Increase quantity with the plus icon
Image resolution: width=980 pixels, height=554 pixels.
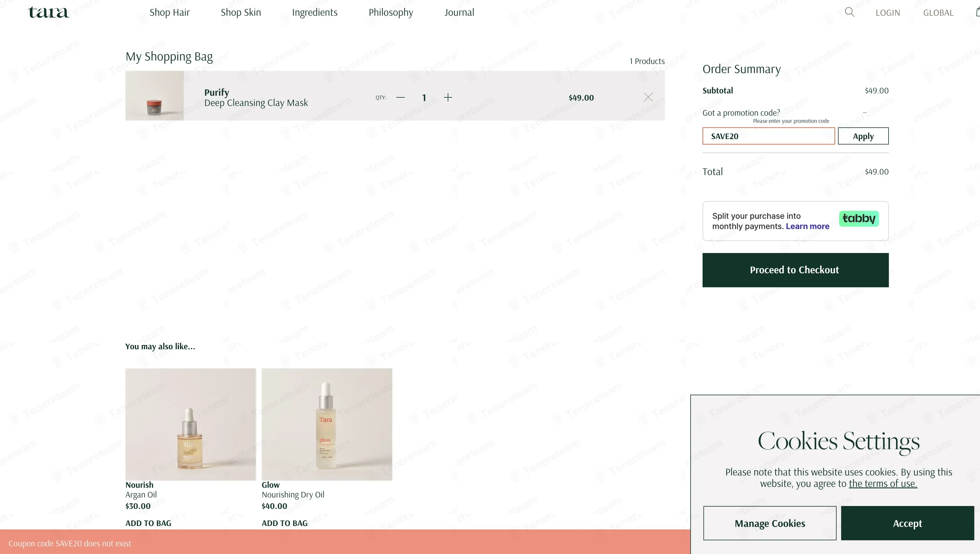[448, 97]
